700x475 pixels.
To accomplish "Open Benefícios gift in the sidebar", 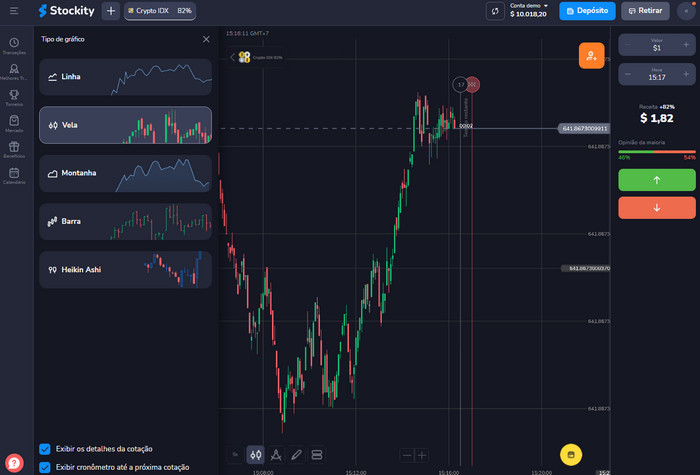I will click(x=14, y=150).
